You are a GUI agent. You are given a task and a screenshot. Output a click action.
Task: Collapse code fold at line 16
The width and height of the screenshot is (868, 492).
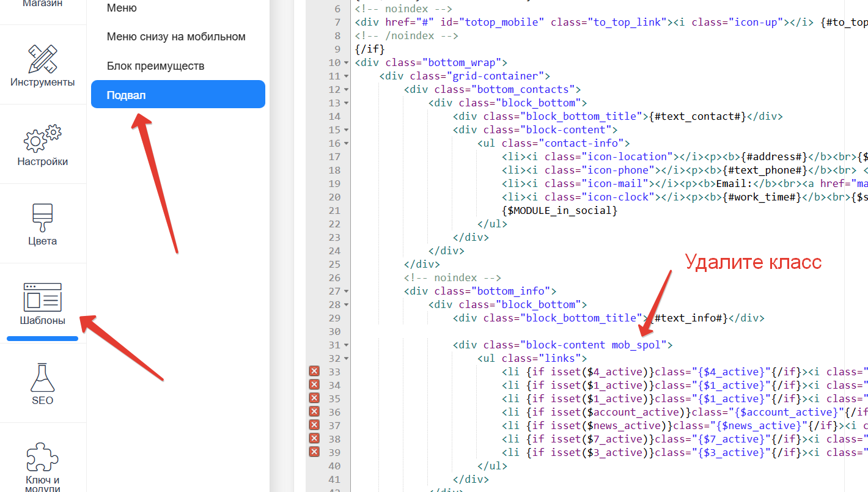coord(347,144)
